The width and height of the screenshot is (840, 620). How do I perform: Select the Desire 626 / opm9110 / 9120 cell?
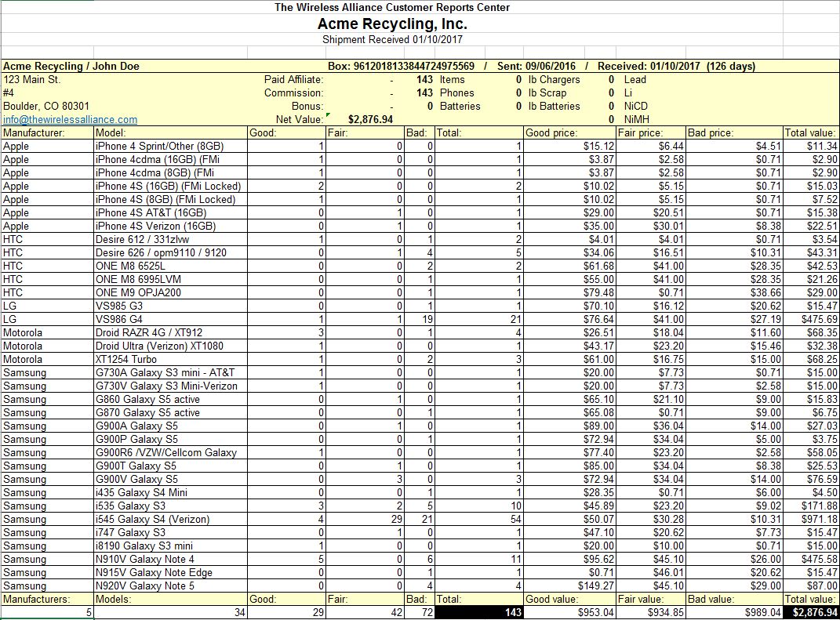tap(170, 252)
